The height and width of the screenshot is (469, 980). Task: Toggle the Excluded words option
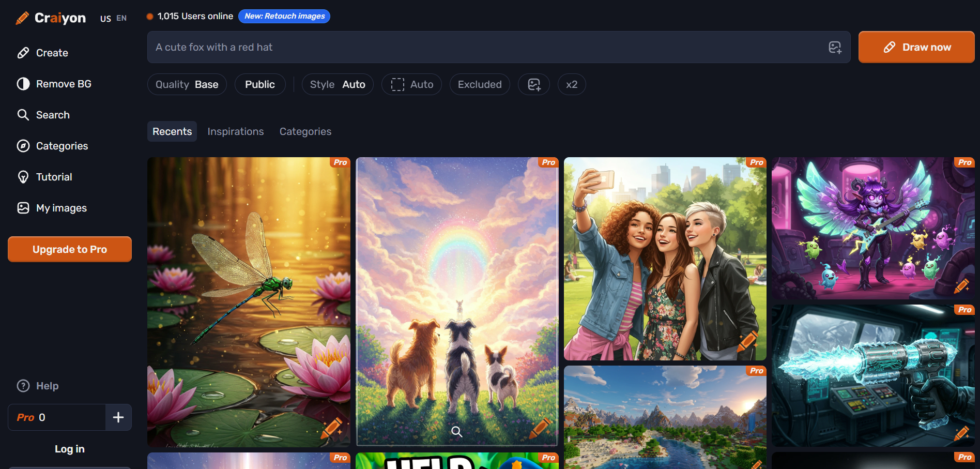[479, 84]
